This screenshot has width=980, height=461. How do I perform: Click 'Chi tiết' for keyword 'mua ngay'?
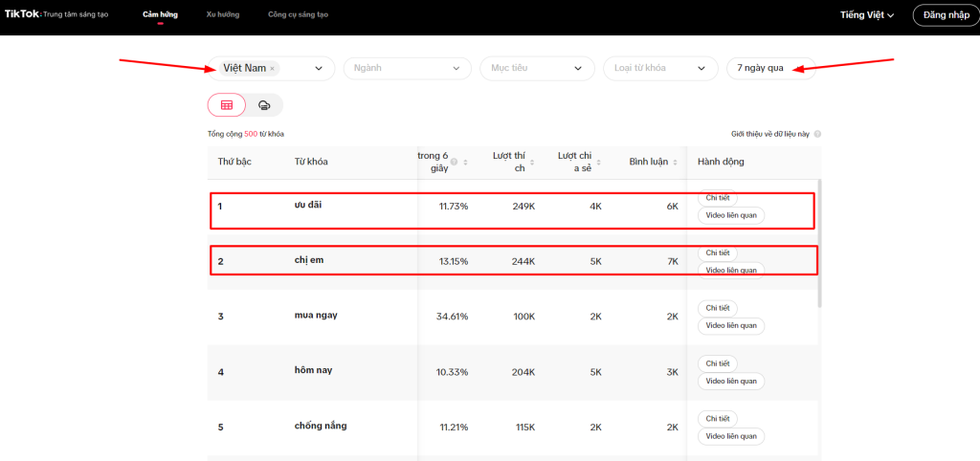pos(718,308)
